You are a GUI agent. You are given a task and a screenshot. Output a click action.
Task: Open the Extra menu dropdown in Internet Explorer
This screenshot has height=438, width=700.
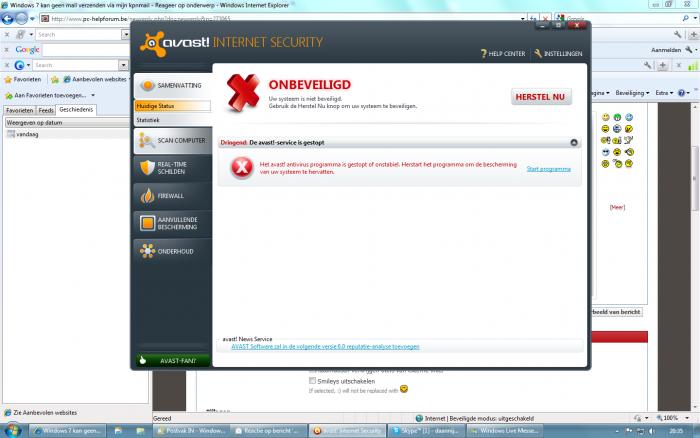coord(664,93)
